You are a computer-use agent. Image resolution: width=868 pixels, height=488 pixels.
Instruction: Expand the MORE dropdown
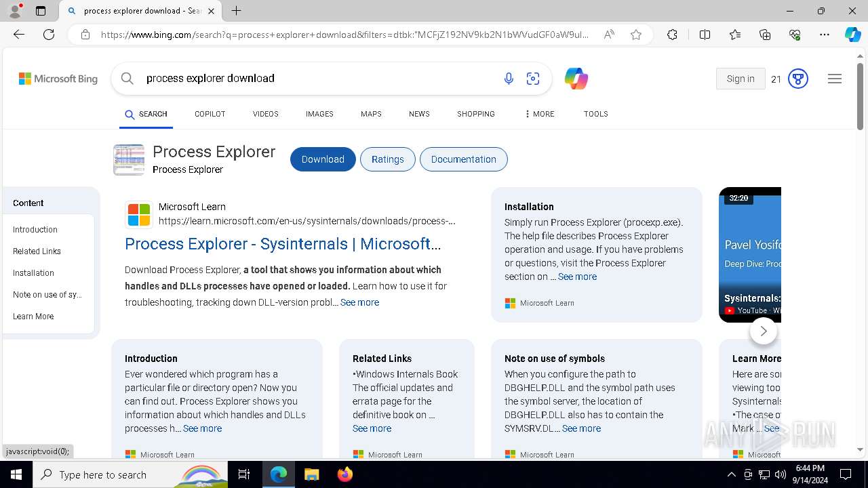click(540, 114)
